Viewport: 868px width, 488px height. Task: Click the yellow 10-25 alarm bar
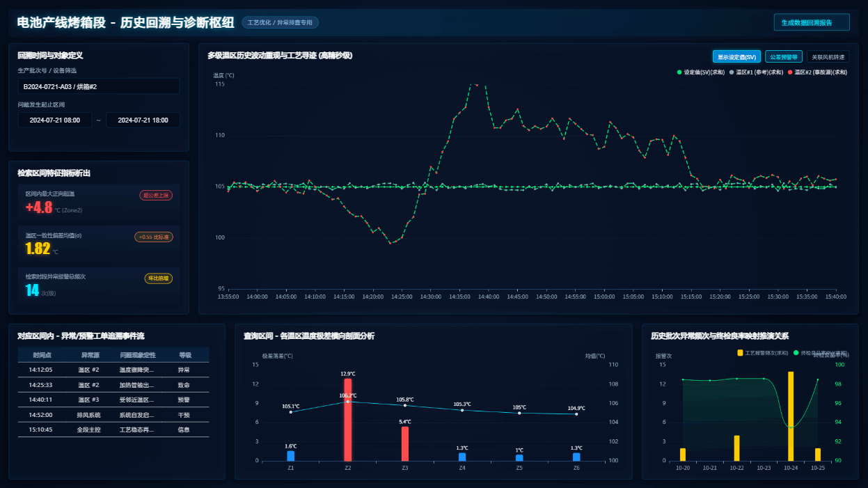pos(818,455)
